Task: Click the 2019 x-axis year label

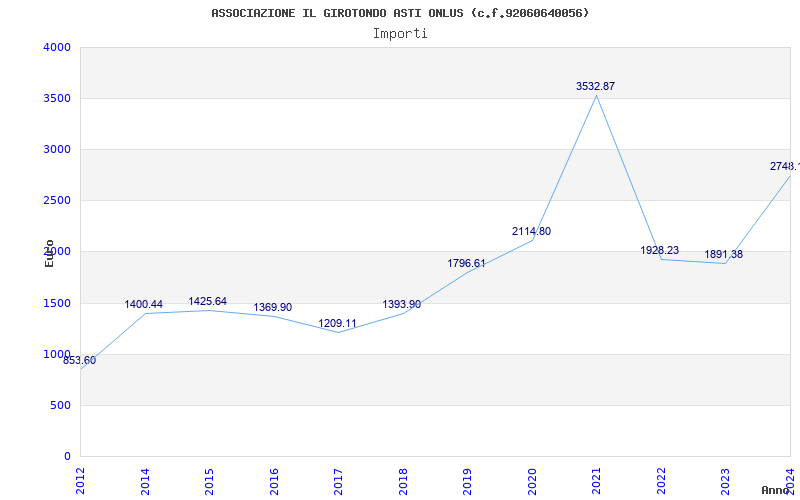Action: pyautogui.click(x=467, y=481)
